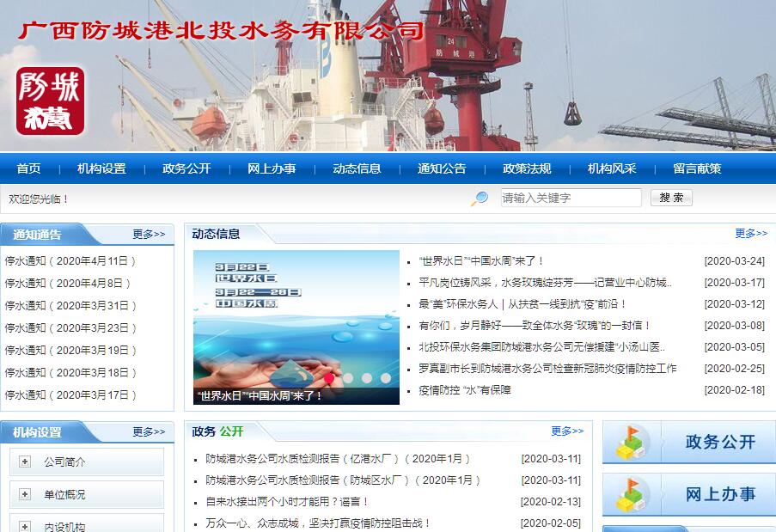Image resolution: width=776 pixels, height=532 pixels.
Task: Open 停水通知（2020年3月17日）
Action: click(70, 394)
